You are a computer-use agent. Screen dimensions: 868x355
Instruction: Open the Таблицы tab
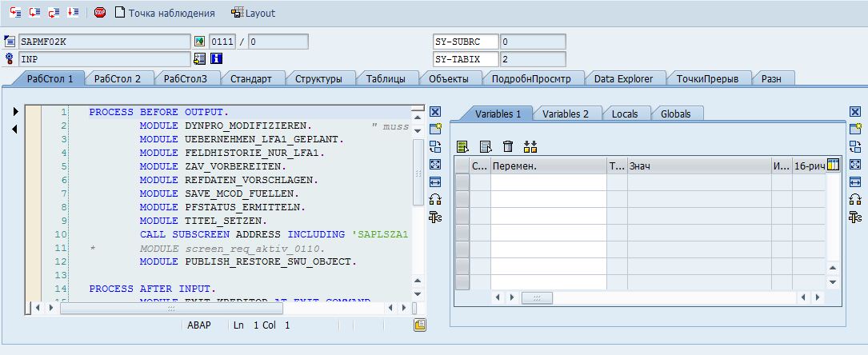[x=390, y=78]
